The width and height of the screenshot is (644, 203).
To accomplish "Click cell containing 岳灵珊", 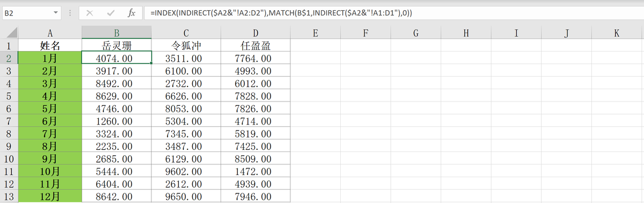I will coord(117,46).
